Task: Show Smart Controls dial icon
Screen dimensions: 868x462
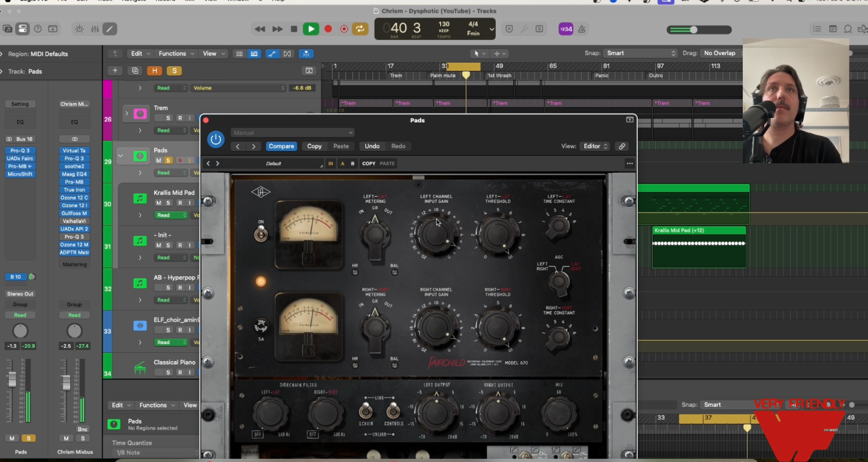Action: point(79,28)
